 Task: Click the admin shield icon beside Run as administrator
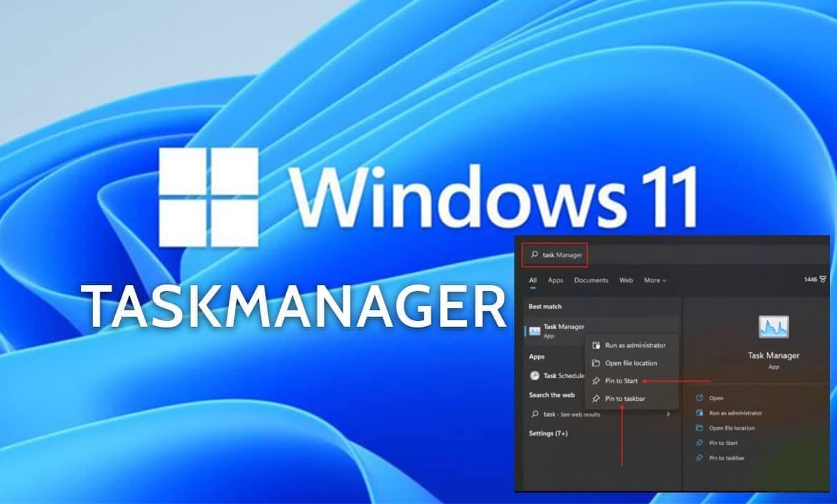point(596,345)
